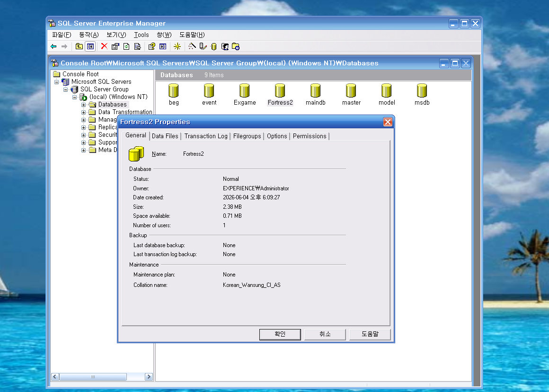
Task: Click the Fortress2 name value text
Action: tap(193, 154)
